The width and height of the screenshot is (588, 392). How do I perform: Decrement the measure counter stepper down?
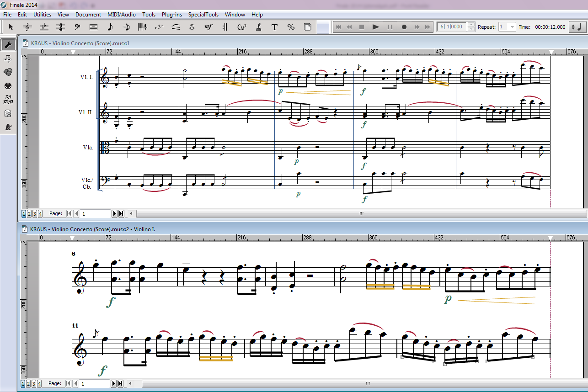pos(472,29)
